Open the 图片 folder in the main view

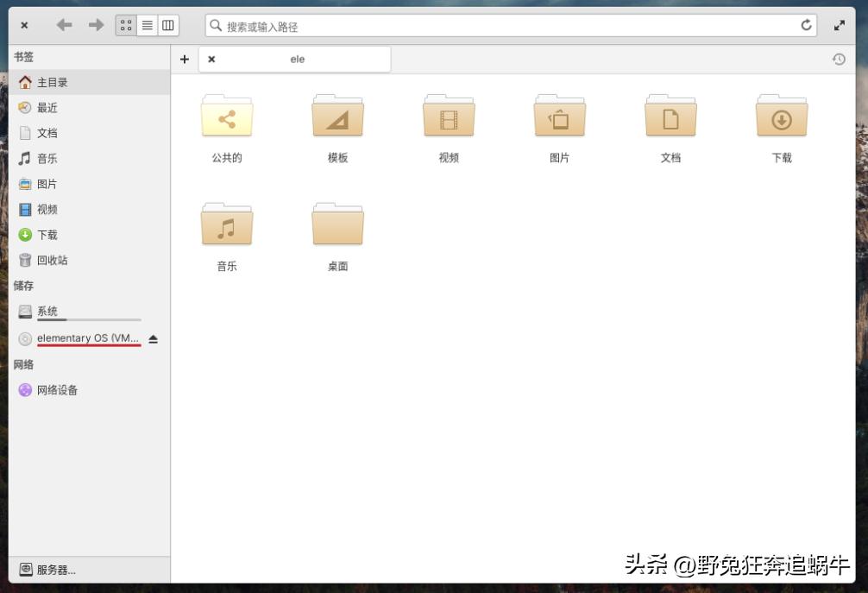559,118
